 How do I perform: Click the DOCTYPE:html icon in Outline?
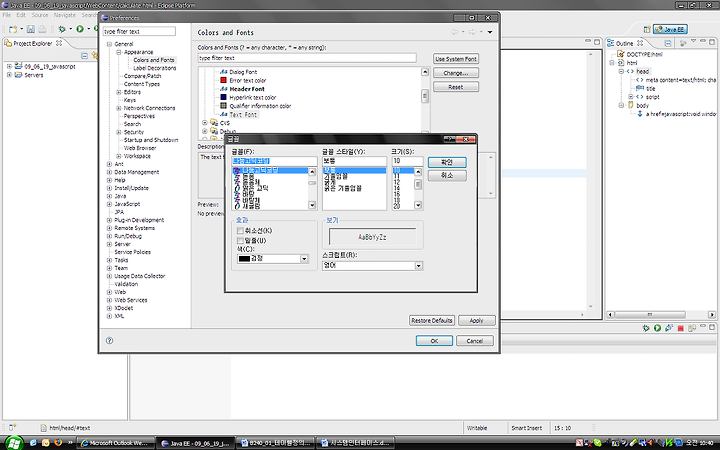point(621,54)
